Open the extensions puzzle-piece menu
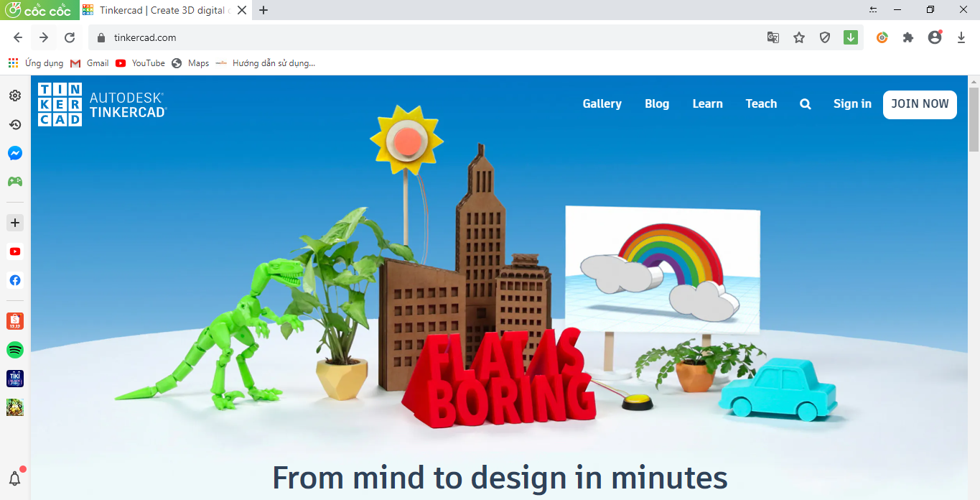Viewport: 980px width, 500px height. 908,37
